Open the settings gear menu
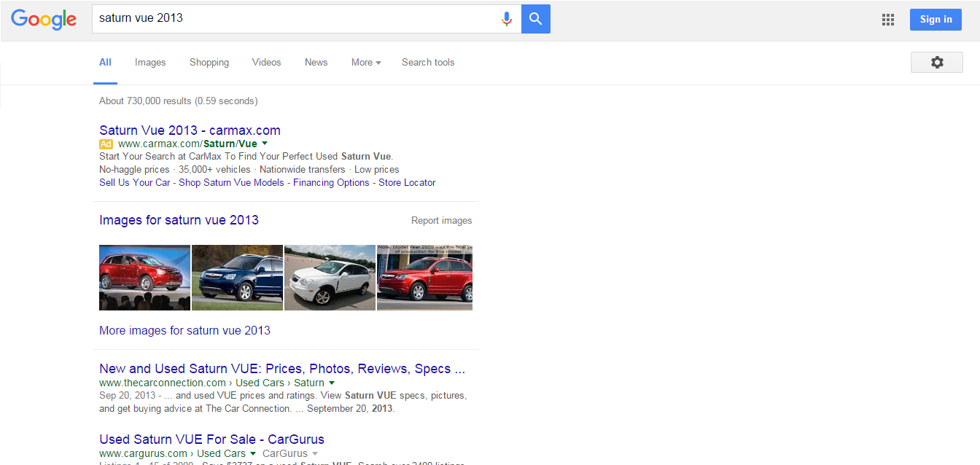980x465 pixels. [937, 63]
